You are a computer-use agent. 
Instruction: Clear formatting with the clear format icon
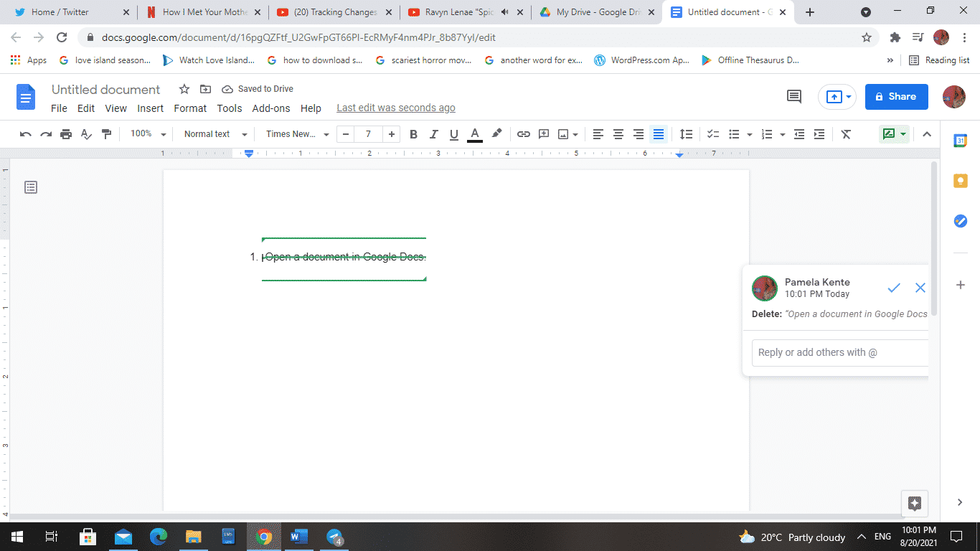[x=846, y=134]
